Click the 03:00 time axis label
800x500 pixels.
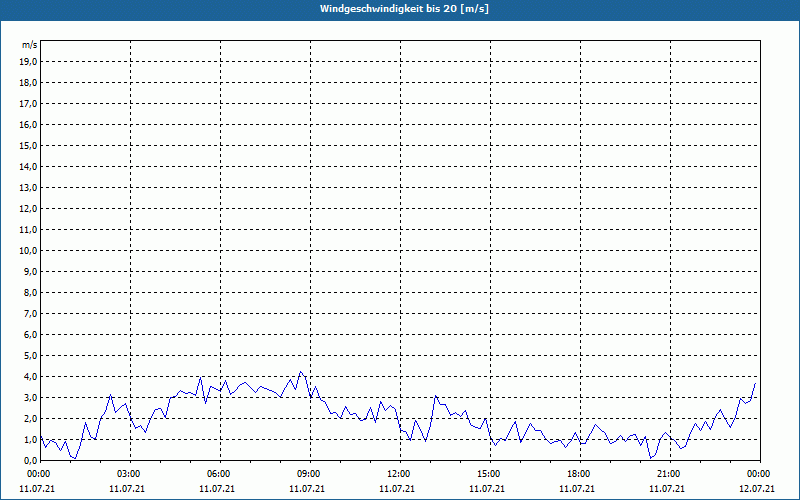pyautogui.click(x=129, y=473)
